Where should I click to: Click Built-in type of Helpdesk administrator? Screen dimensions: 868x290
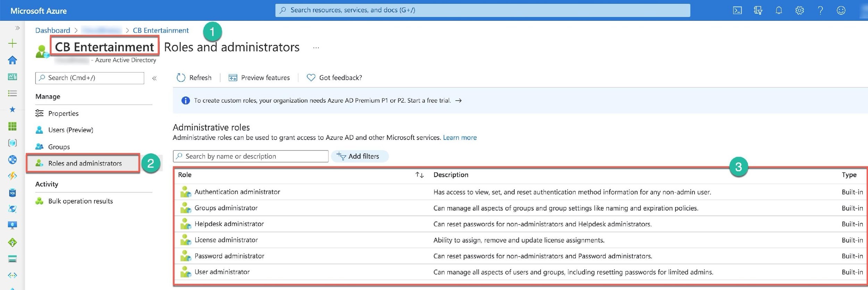point(852,224)
